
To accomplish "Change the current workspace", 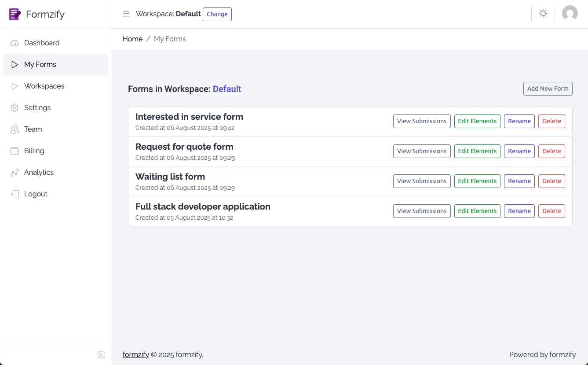I will click(x=217, y=14).
